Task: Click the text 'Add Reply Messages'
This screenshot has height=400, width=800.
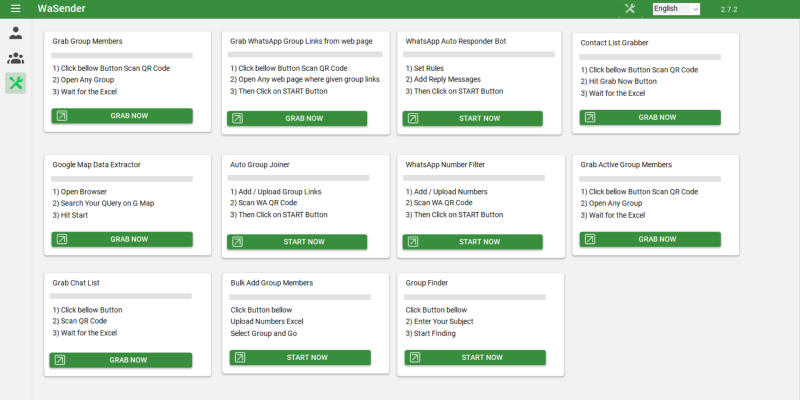Action: pos(447,80)
